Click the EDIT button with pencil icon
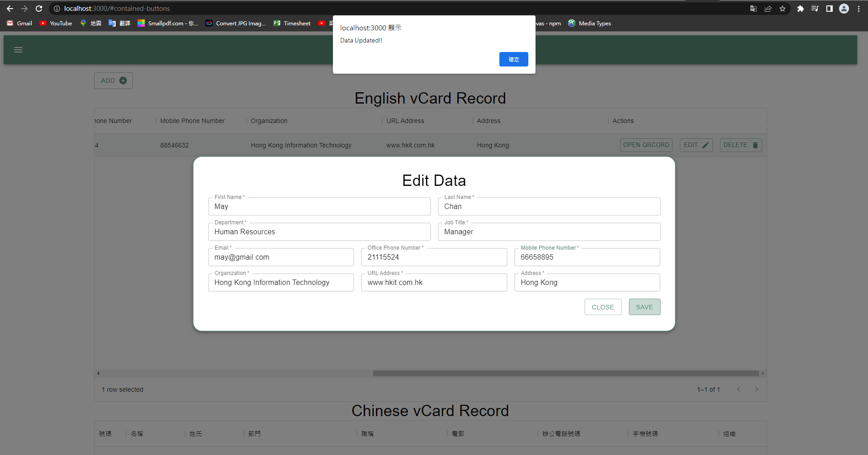 [x=696, y=145]
